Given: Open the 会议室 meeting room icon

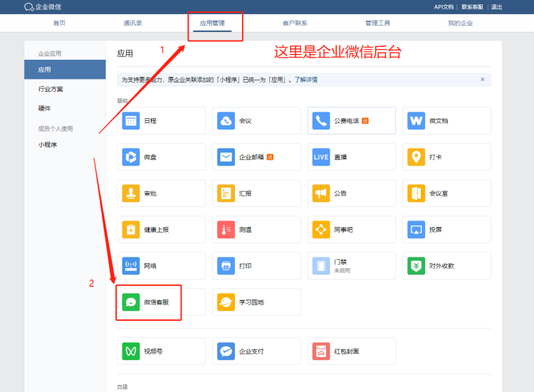Looking at the screenshot, I should point(417,194).
